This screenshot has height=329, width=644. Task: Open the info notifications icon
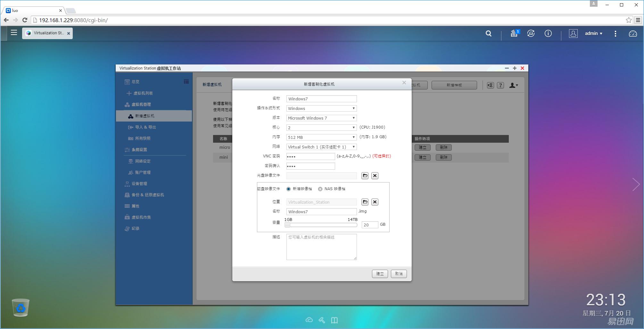548,33
